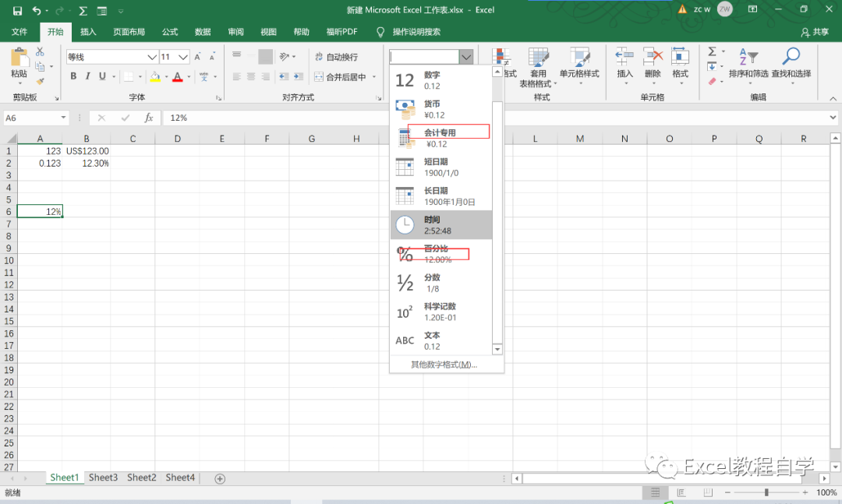Add a new sheet with plus icon

click(220, 479)
